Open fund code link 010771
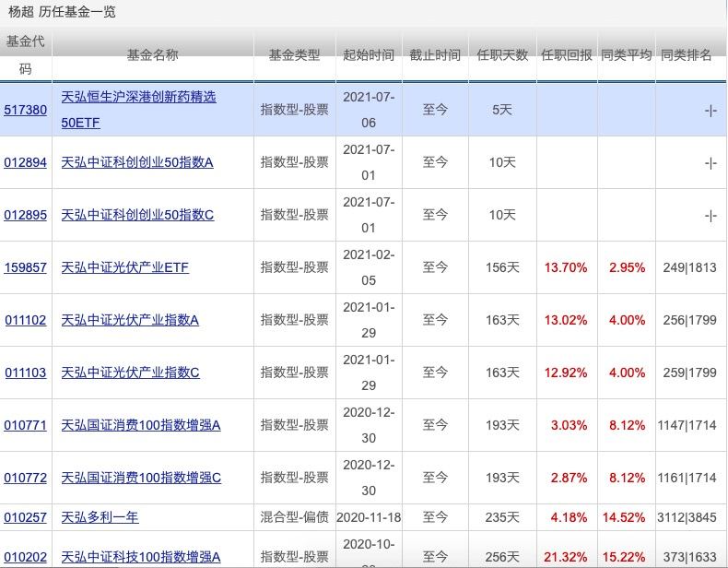 26,425
